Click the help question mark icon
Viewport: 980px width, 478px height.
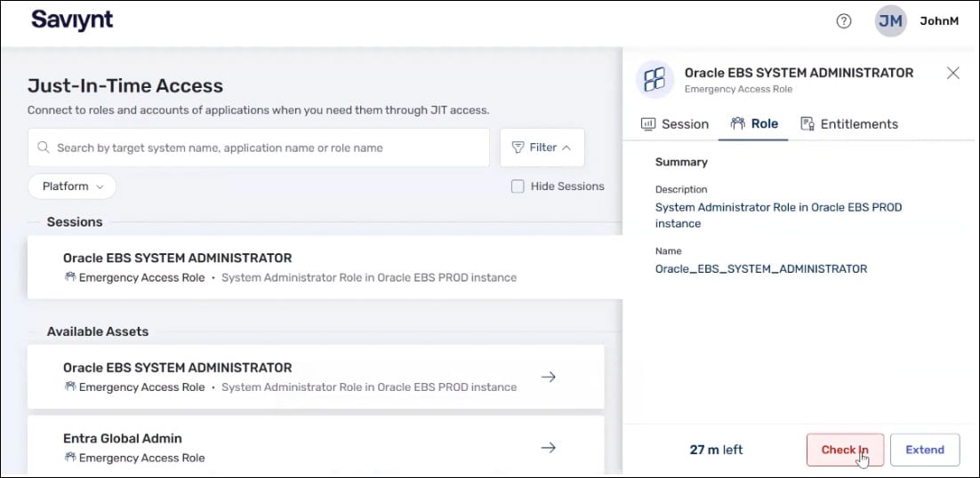844,21
